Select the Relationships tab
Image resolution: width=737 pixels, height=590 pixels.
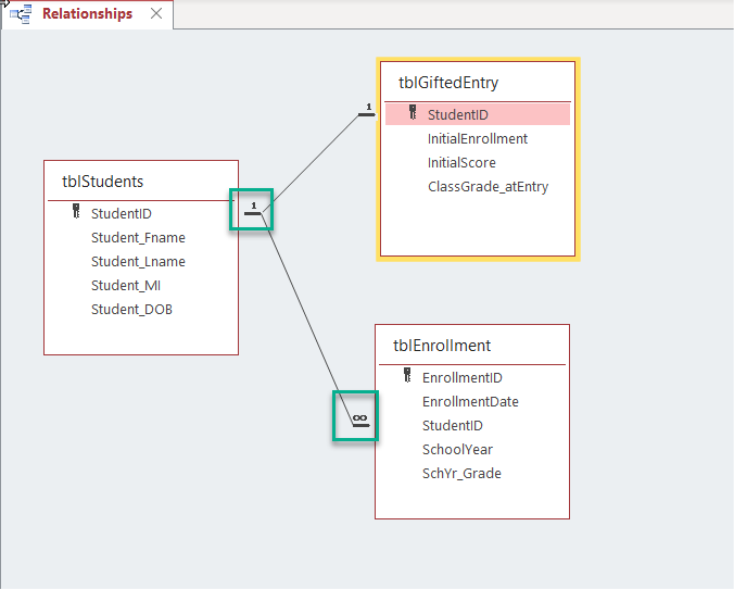click(x=87, y=14)
